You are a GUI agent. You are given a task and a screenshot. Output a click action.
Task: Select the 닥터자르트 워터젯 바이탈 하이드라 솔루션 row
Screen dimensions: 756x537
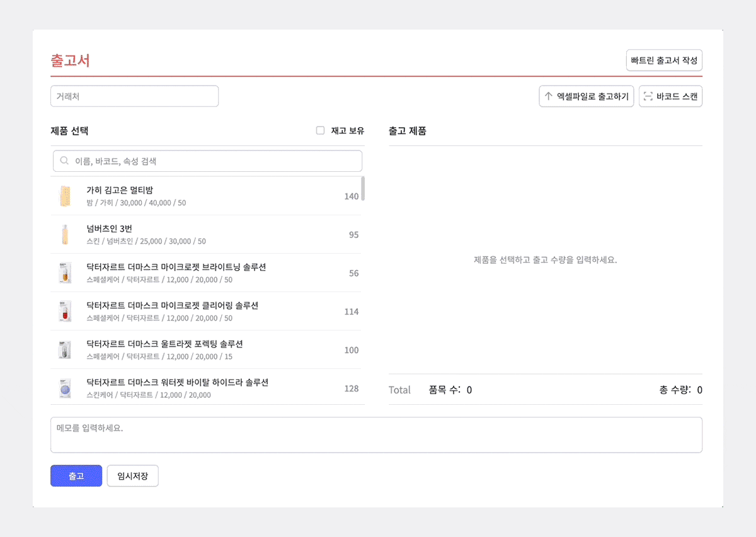click(x=208, y=388)
